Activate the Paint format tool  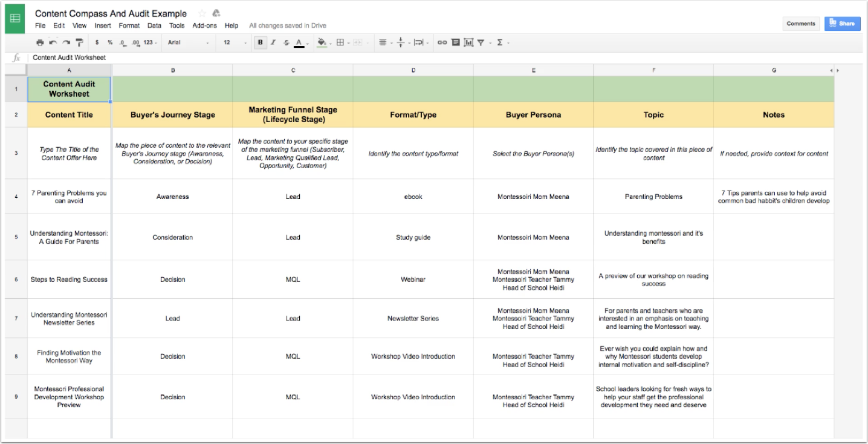pos(79,42)
